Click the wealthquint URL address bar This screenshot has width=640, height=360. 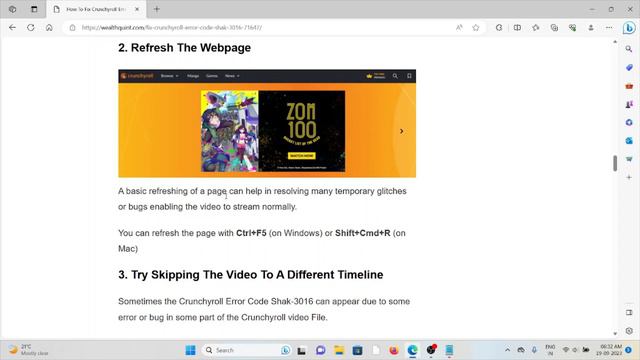click(x=171, y=28)
